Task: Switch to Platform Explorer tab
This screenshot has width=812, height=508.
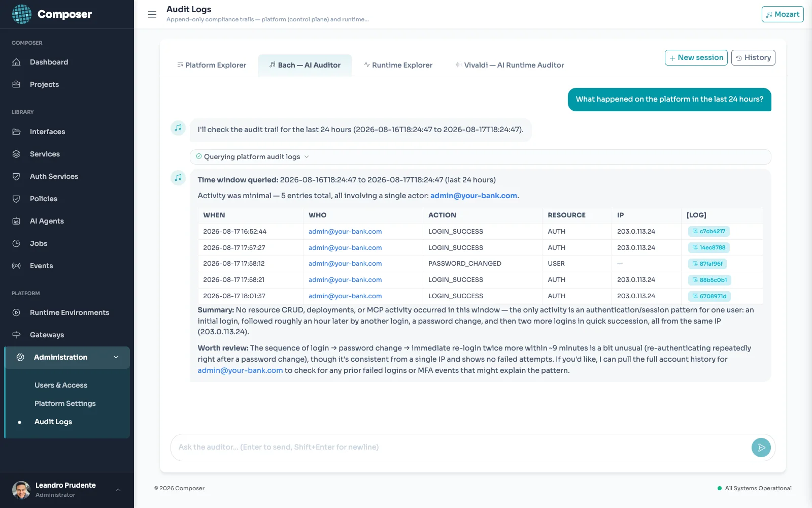Action: pyautogui.click(x=212, y=65)
